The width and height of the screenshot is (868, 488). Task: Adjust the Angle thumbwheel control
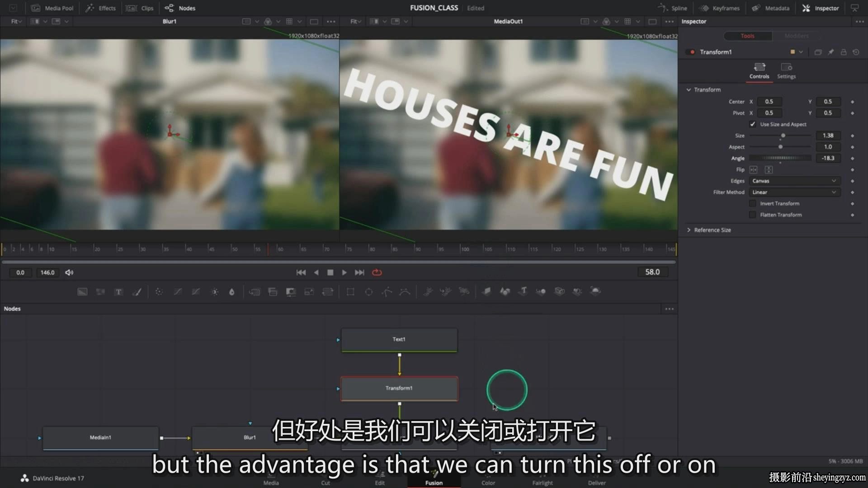point(780,158)
